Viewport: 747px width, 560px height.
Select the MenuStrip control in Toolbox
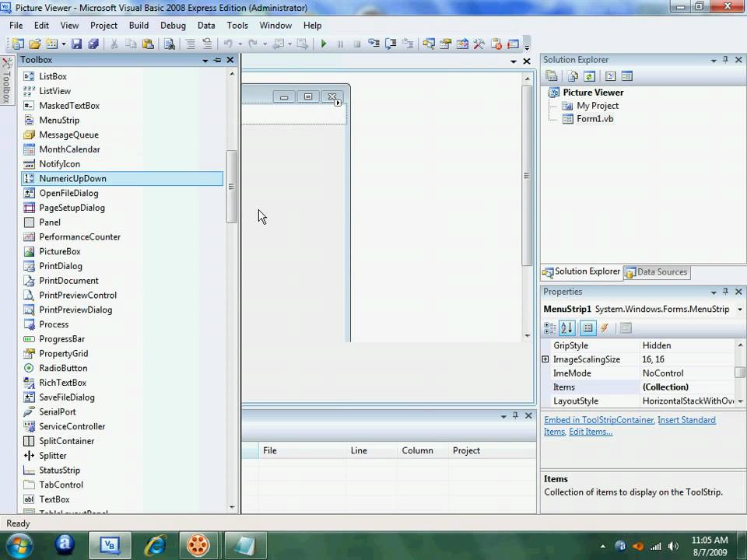122,120
